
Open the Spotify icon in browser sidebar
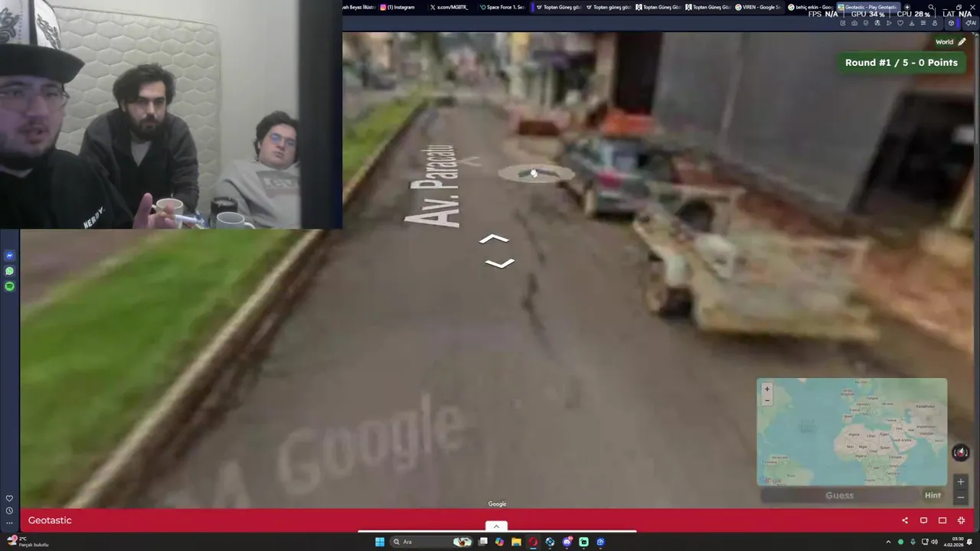9,286
